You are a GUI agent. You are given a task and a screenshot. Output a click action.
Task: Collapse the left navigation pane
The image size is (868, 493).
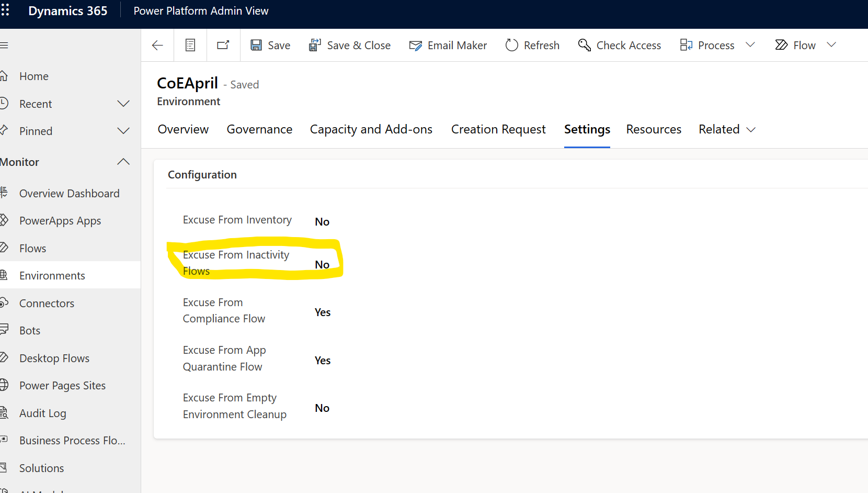tap(4, 45)
